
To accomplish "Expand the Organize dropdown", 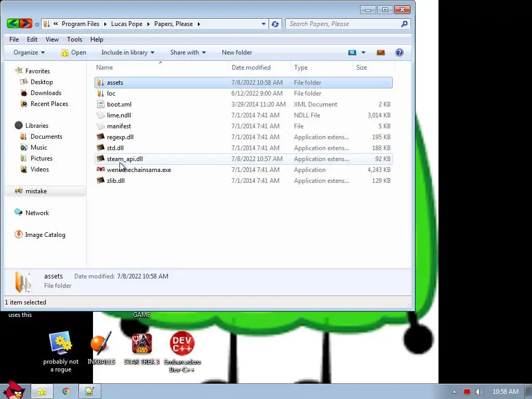I will tap(29, 52).
